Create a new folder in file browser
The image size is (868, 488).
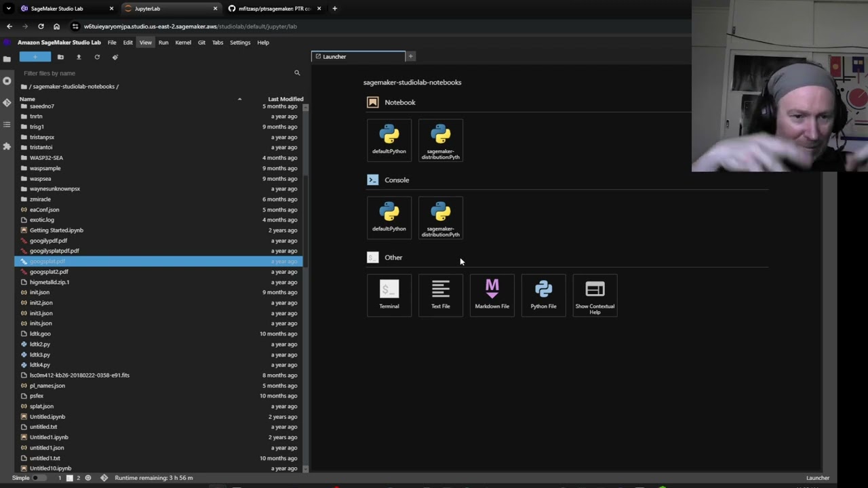60,57
